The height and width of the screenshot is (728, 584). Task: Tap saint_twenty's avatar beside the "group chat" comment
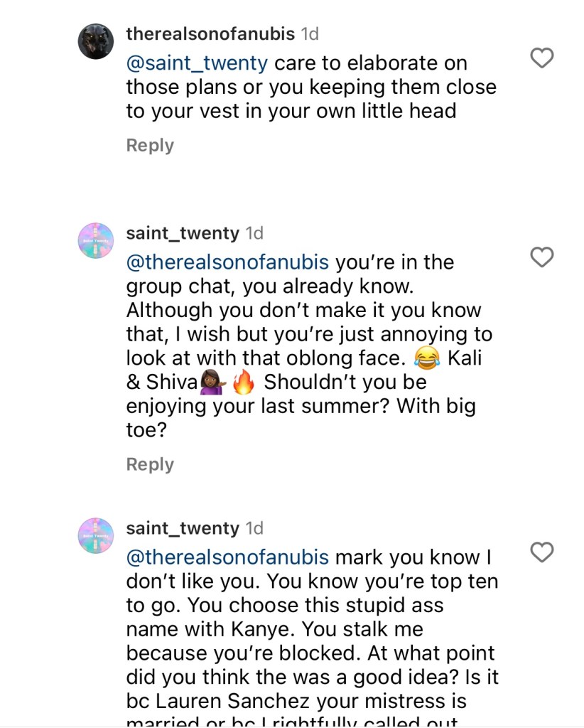96,241
